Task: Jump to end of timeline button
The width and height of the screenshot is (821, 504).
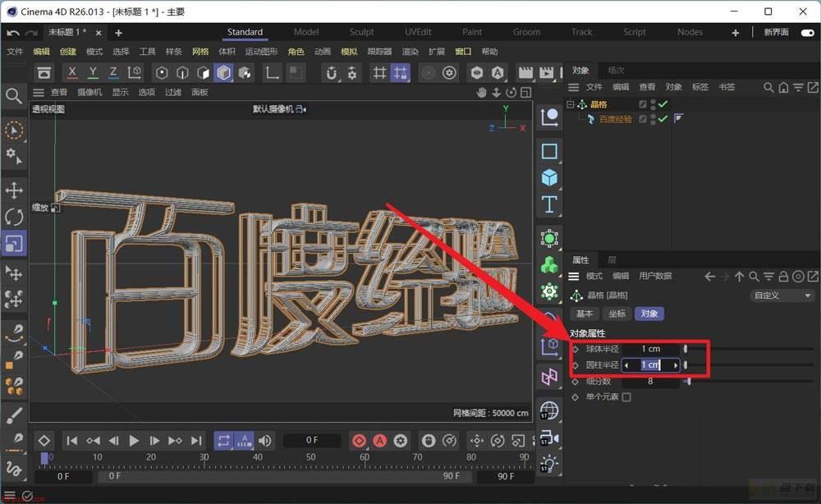Action: pos(196,441)
